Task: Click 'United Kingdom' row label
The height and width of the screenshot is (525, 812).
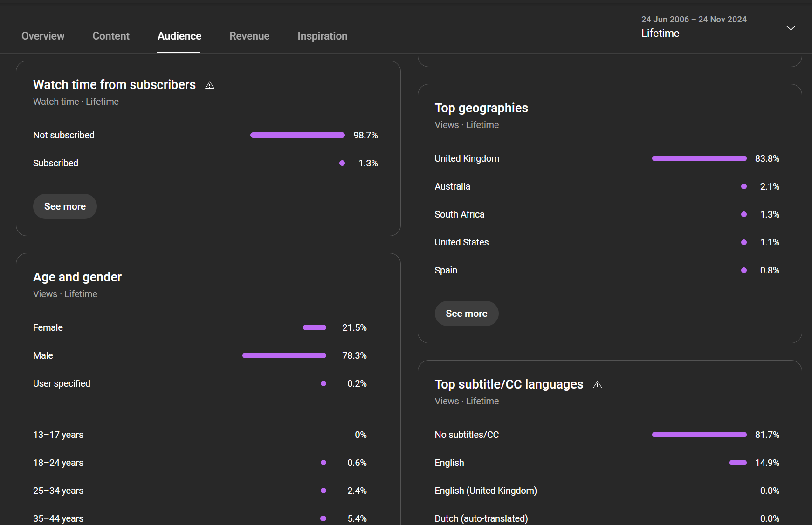Action: (467, 158)
